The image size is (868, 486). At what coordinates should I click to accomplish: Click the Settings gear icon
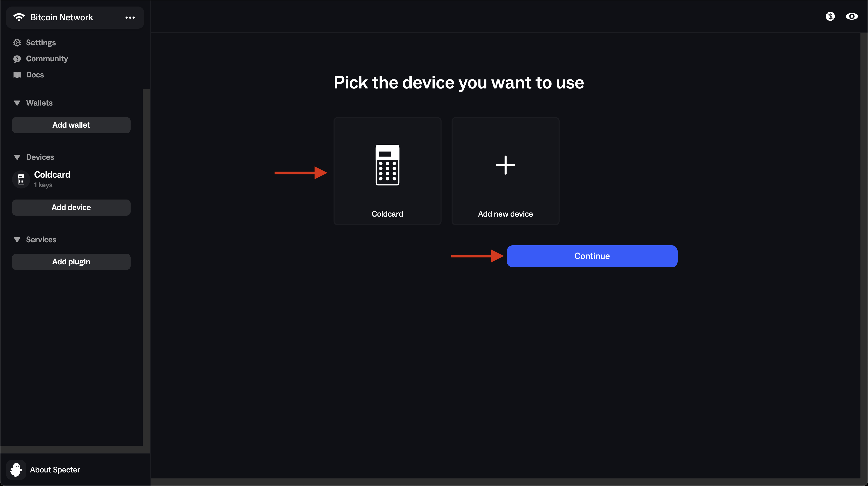(x=17, y=42)
